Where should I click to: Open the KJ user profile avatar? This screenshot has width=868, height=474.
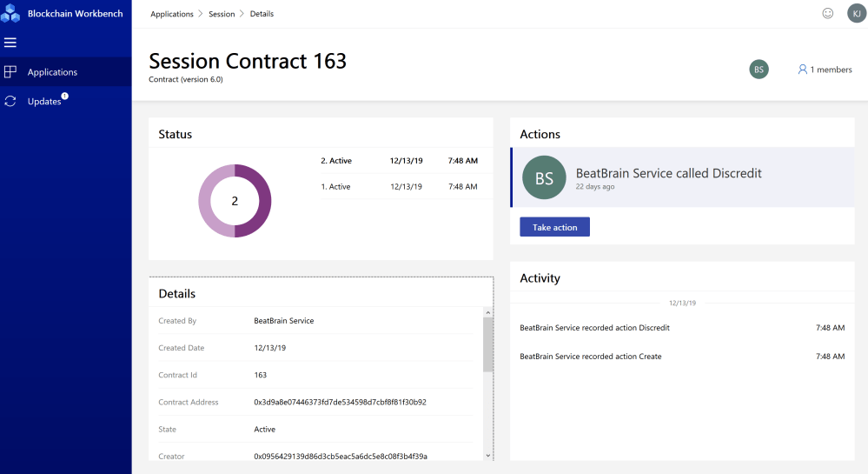tap(856, 13)
